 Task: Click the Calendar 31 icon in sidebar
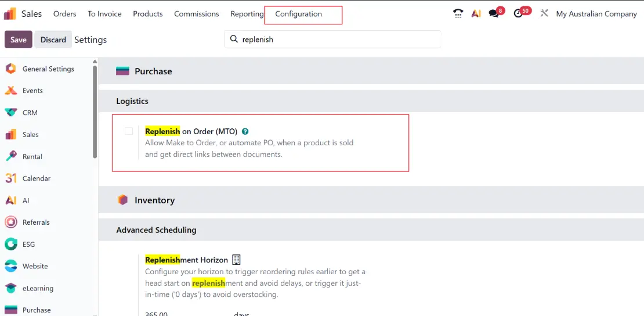[10, 178]
